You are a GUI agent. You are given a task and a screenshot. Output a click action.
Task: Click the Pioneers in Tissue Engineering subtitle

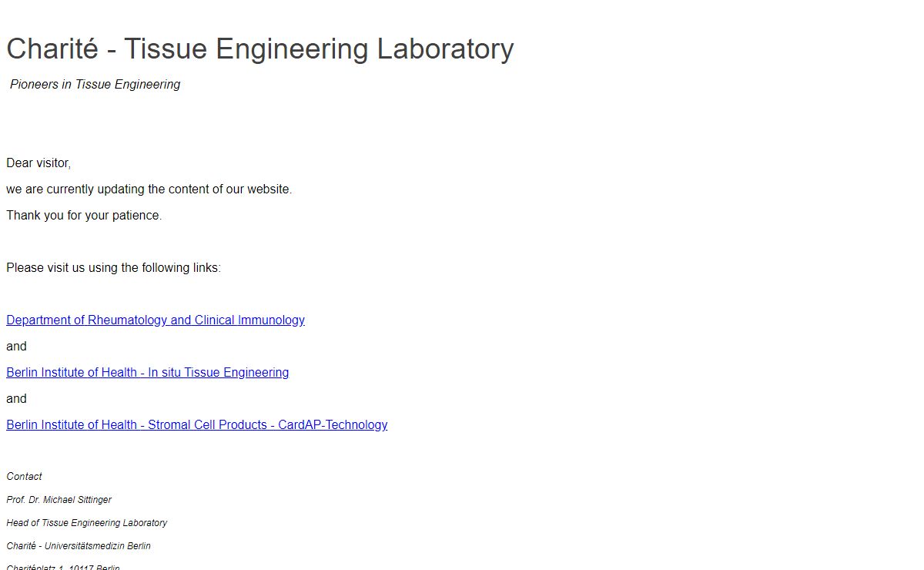coord(95,85)
